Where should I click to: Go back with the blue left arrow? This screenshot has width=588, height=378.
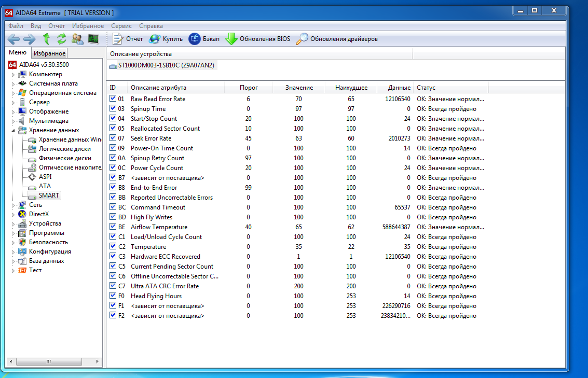(x=14, y=38)
